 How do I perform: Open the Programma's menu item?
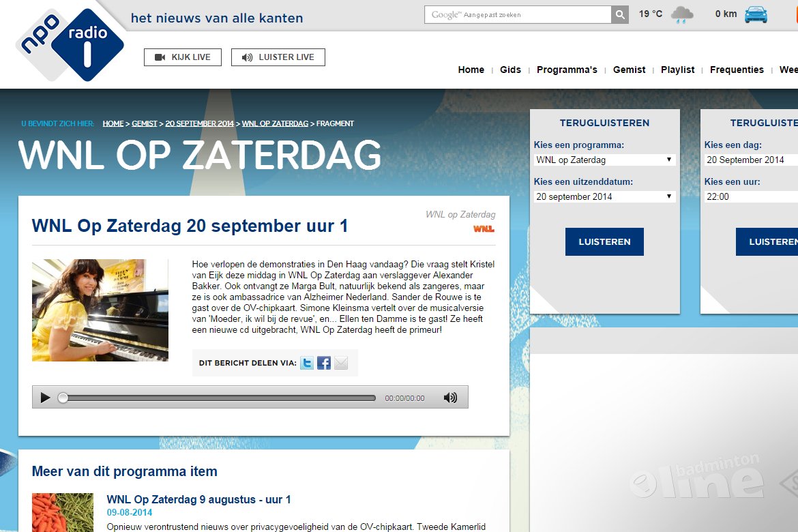click(567, 70)
